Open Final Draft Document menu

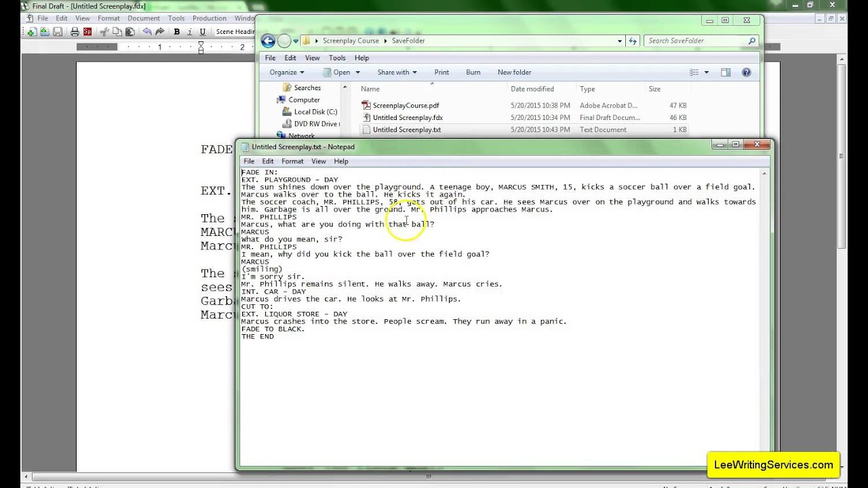144,18
